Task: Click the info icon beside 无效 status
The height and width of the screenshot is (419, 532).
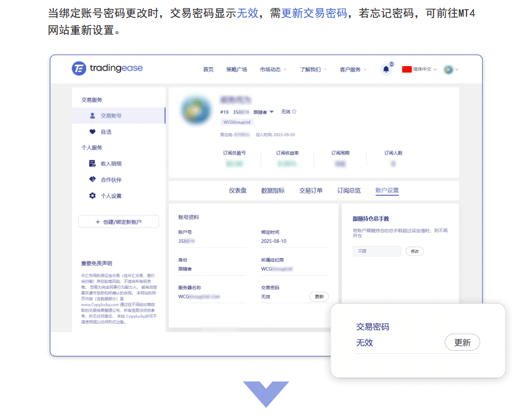Action: point(294,112)
